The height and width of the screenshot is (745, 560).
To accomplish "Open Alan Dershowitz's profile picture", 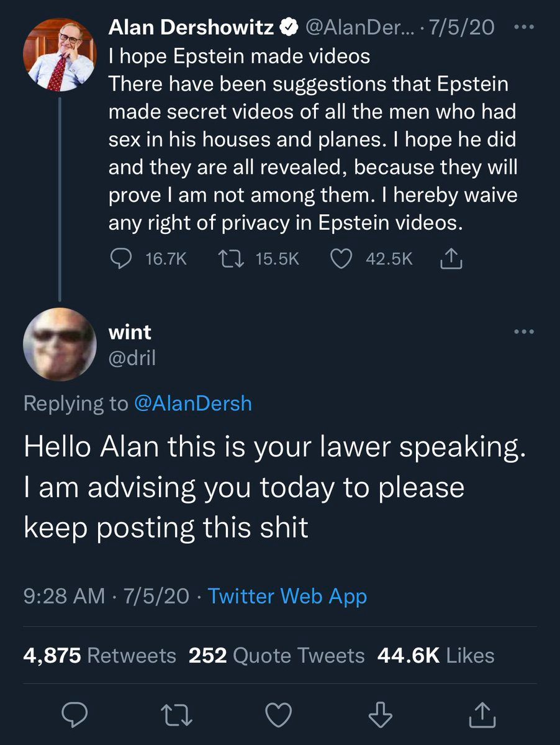I will point(59,55).
